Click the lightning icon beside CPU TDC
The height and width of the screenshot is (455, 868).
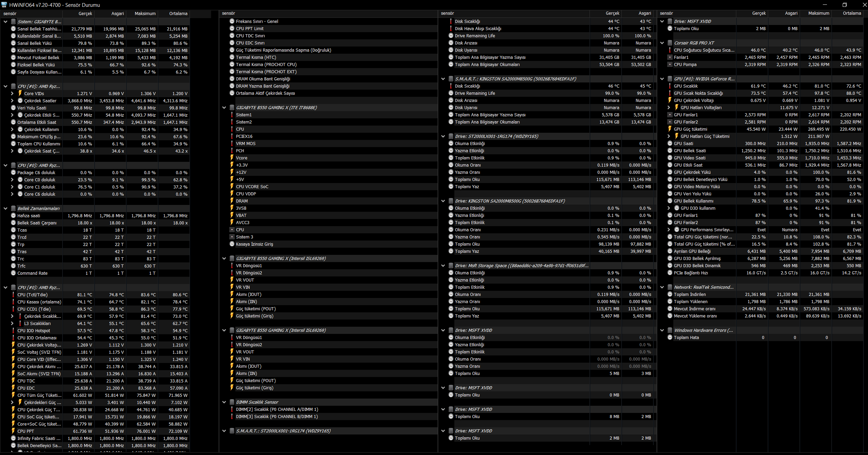click(x=13, y=381)
